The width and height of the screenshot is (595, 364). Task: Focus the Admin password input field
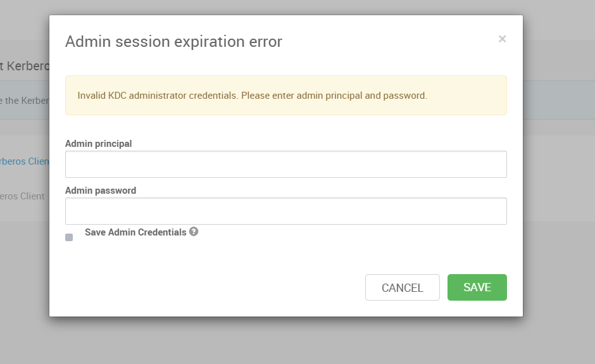pos(285,211)
